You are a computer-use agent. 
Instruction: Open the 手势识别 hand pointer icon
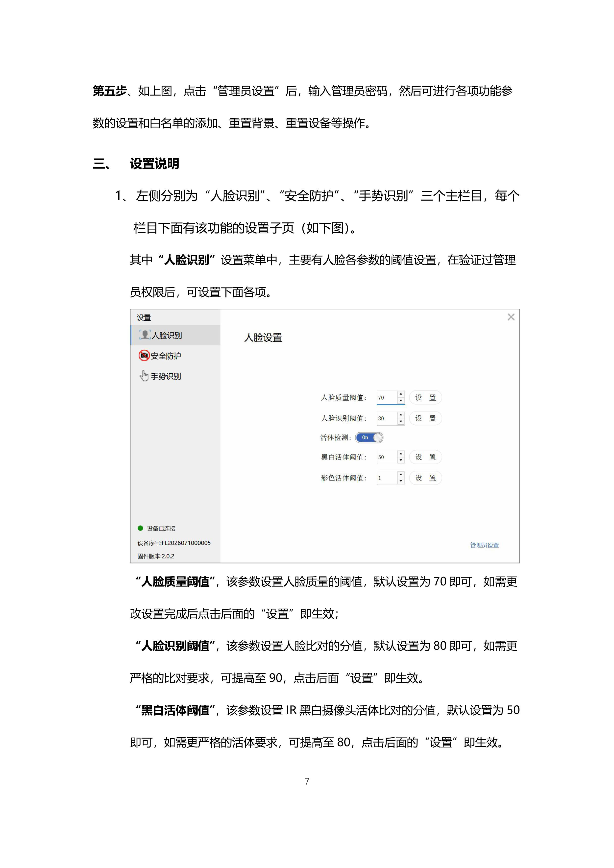coord(144,376)
